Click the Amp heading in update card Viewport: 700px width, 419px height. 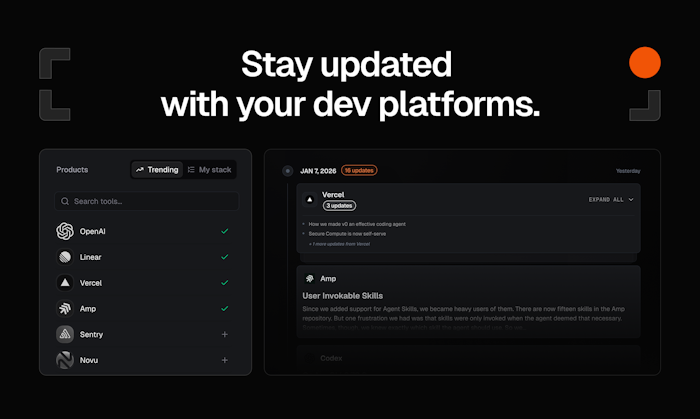[x=328, y=278]
